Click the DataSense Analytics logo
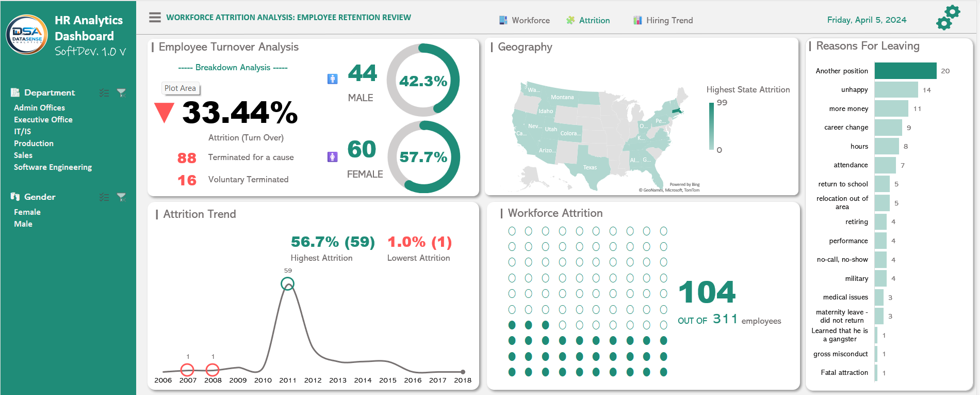The image size is (980, 395). [27, 35]
